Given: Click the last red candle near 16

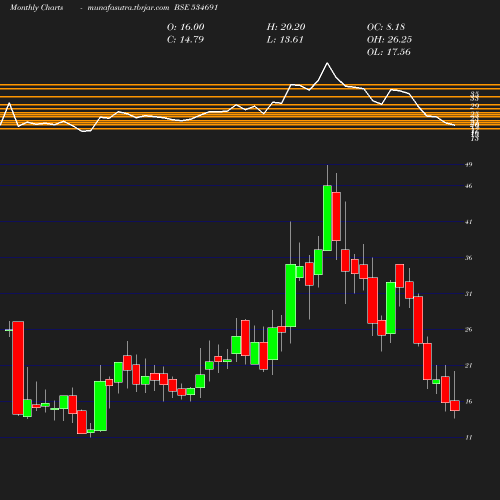Looking at the screenshot, I should (455, 405).
